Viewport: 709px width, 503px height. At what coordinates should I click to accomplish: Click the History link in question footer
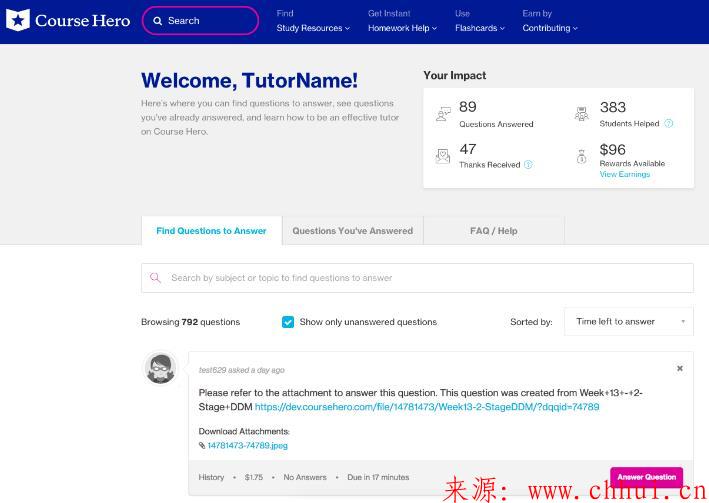coord(211,477)
